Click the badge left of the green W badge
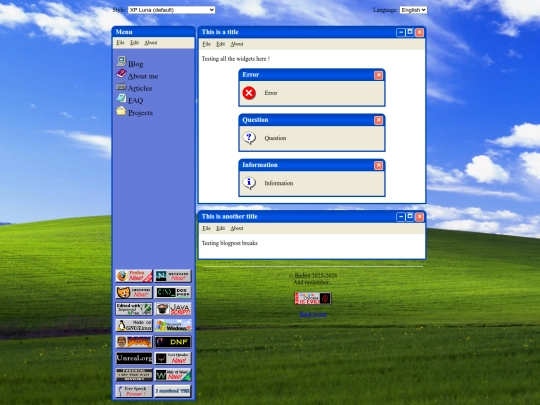This screenshot has height=405, width=540. click(x=134, y=375)
